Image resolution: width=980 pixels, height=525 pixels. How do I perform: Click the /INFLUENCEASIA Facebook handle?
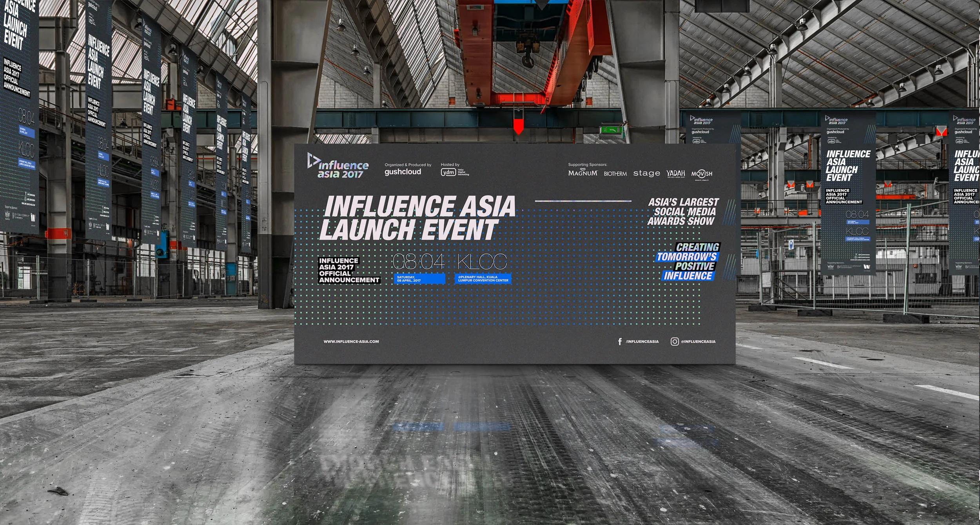(642, 342)
